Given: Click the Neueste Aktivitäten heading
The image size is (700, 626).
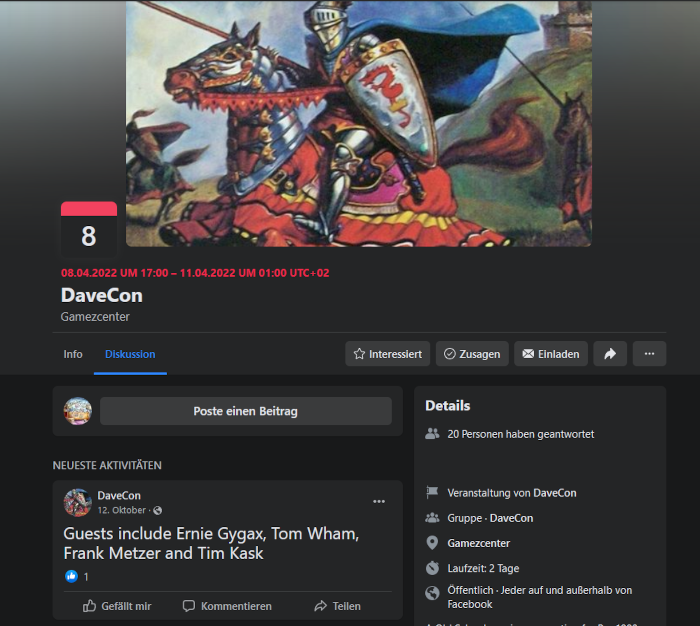Looking at the screenshot, I should (x=107, y=465).
